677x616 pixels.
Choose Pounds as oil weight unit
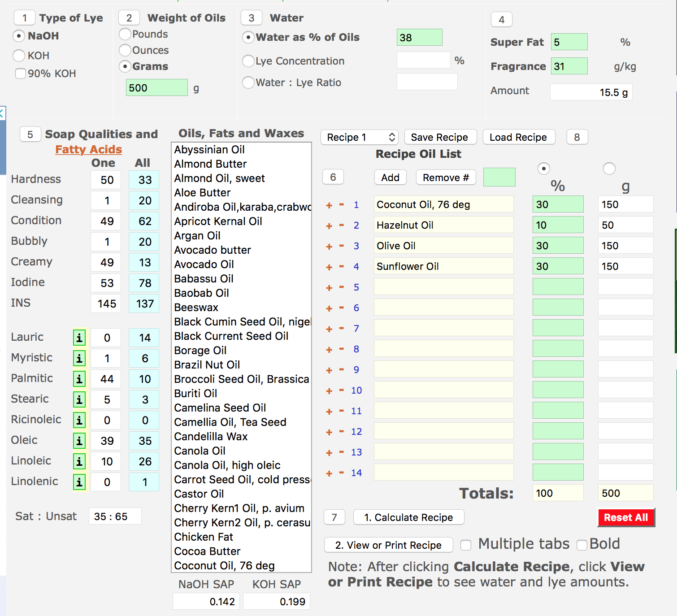pos(125,34)
